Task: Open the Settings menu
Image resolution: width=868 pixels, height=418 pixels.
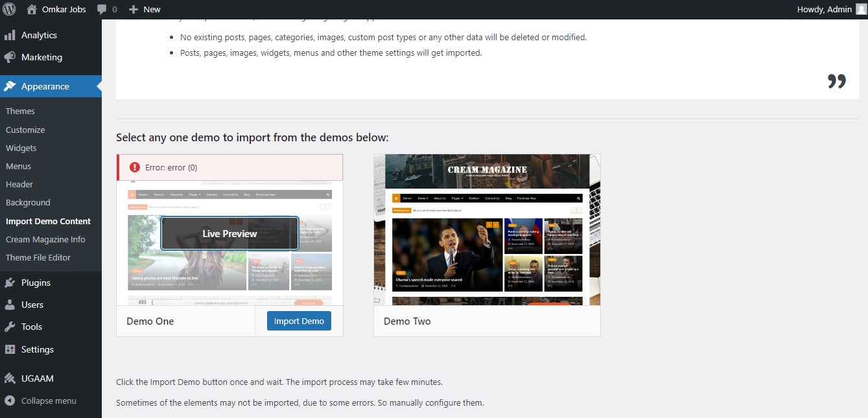Action: [x=38, y=349]
